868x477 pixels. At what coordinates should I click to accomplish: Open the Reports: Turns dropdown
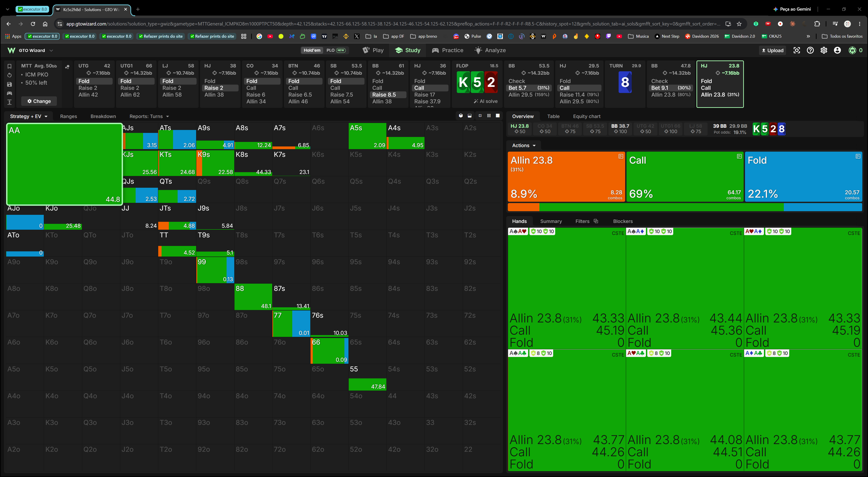[x=149, y=116]
